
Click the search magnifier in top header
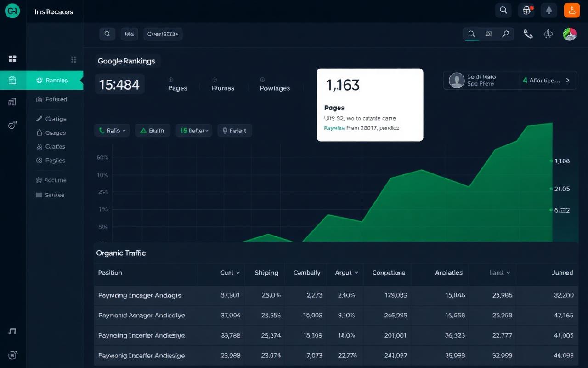[503, 10]
